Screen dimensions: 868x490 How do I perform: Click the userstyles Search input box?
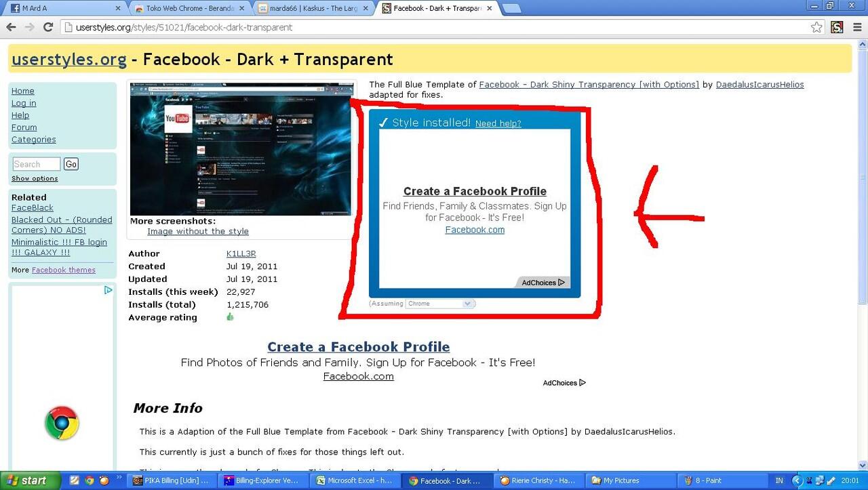(37, 164)
